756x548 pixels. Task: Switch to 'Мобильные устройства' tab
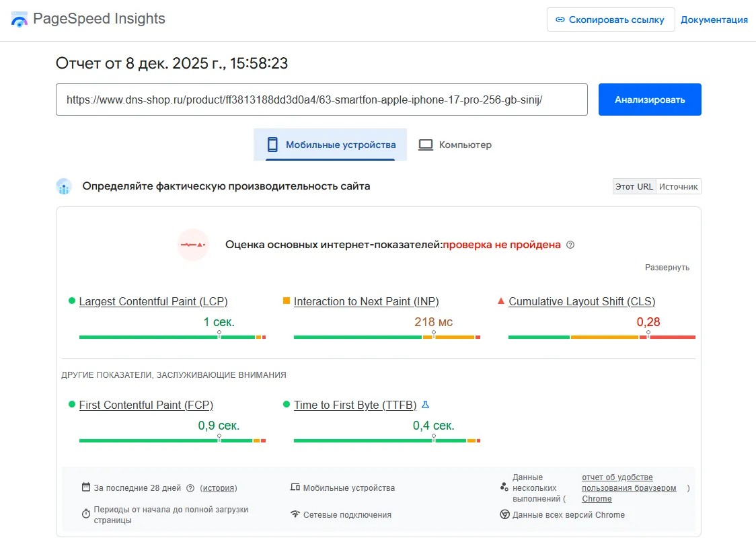coord(330,145)
